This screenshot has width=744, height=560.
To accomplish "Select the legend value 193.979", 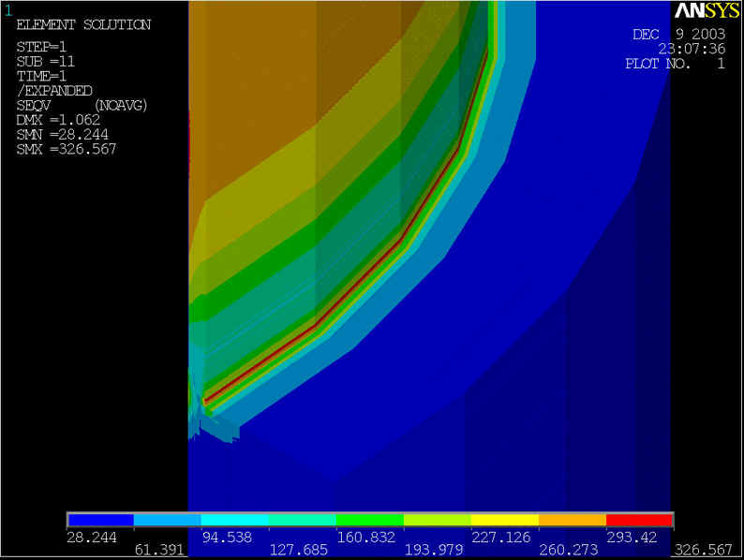I will [434, 550].
